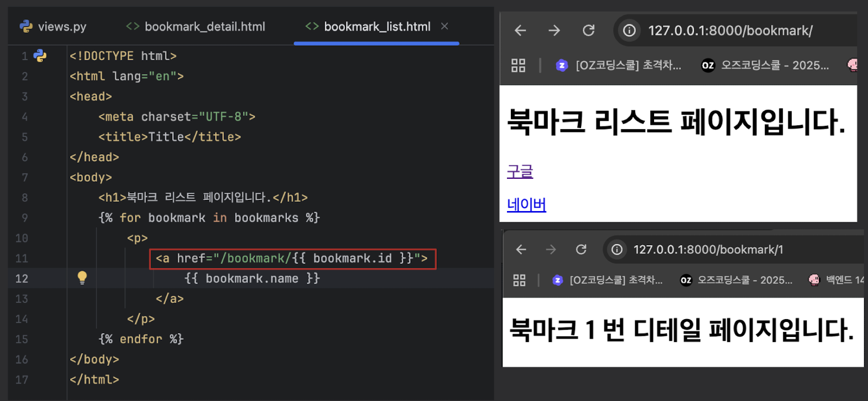Follow the 구글 link

coord(520,172)
